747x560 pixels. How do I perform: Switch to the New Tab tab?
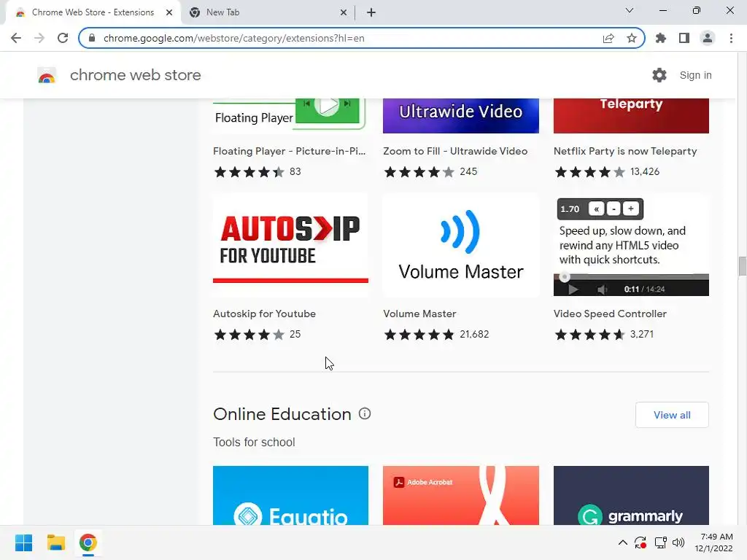click(267, 12)
